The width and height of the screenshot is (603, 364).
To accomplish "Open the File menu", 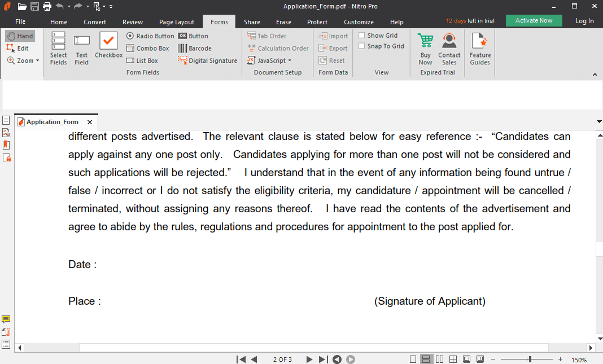I will tap(20, 21).
